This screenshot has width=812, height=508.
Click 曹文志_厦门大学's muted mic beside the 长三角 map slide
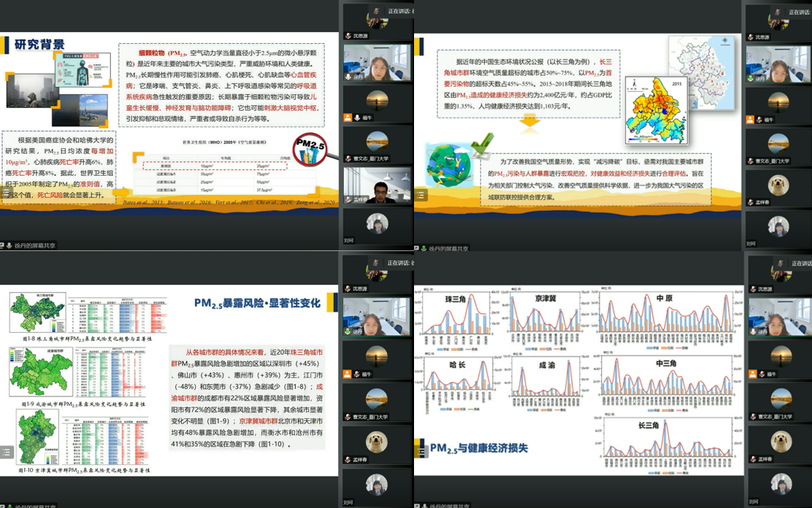[x=751, y=161]
